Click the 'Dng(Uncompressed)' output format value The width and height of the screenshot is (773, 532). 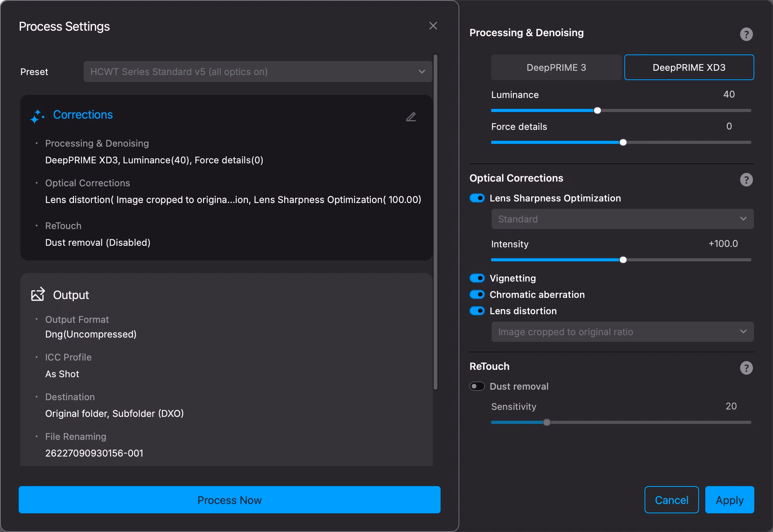coord(91,334)
